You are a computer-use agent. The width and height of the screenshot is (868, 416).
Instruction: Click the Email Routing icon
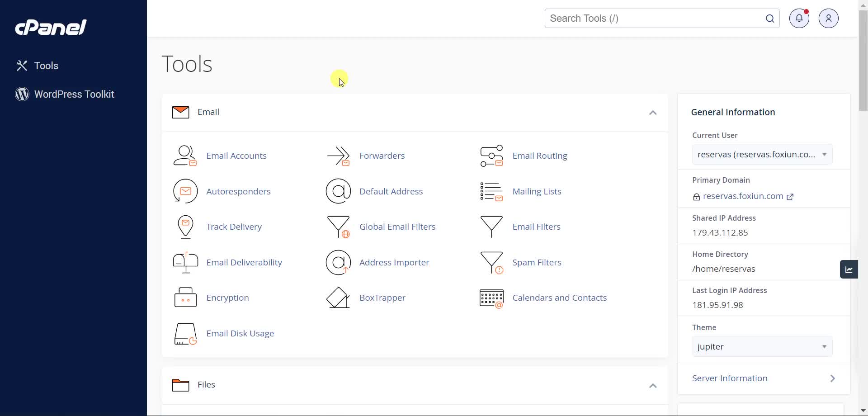tap(491, 156)
